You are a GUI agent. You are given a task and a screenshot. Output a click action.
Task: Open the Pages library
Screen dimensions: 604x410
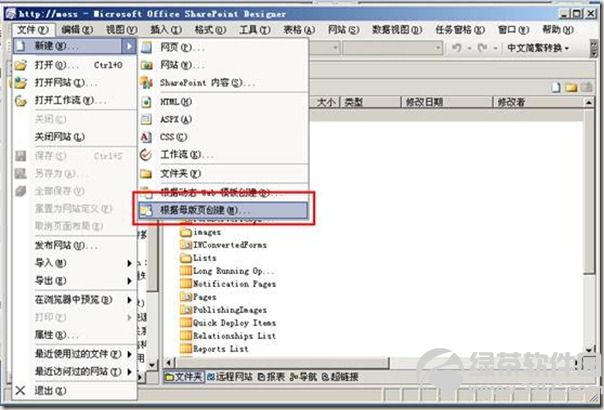pyautogui.click(x=204, y=297)
